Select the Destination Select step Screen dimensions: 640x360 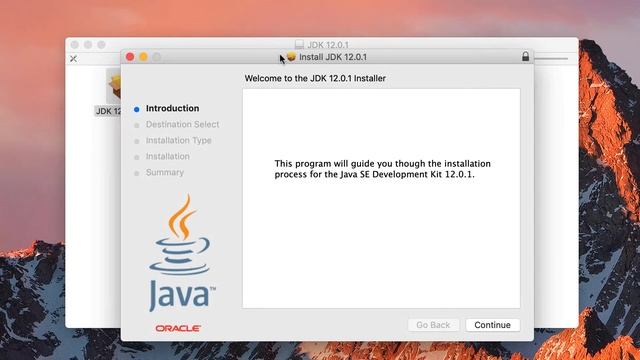pyautogui.click(x=182, y=124)
